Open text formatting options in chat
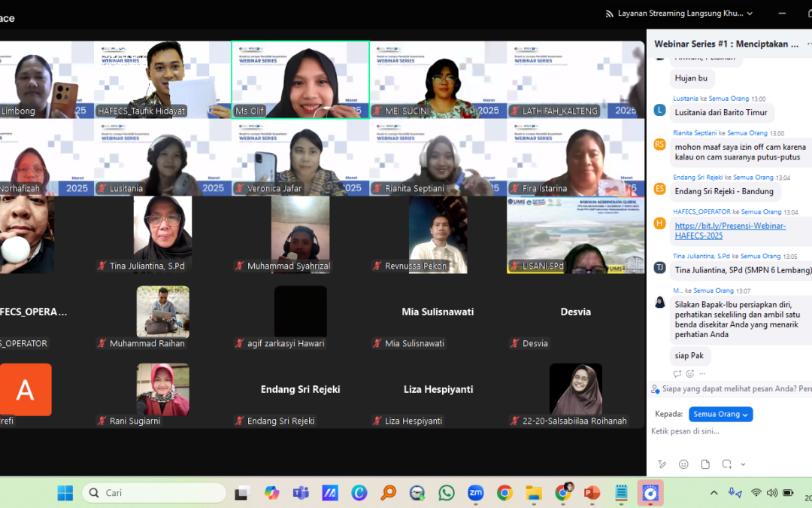 [662, 464]
